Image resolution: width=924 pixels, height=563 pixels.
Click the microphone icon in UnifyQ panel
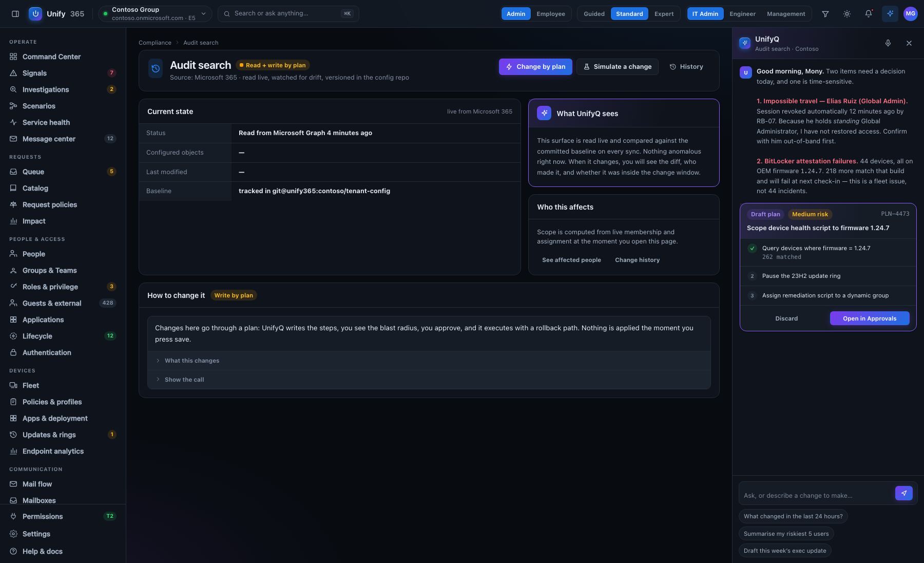coord(888,43)
